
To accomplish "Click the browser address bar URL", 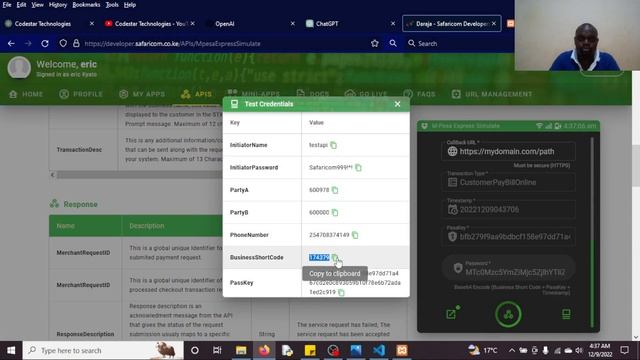I will tap(173, 44).
